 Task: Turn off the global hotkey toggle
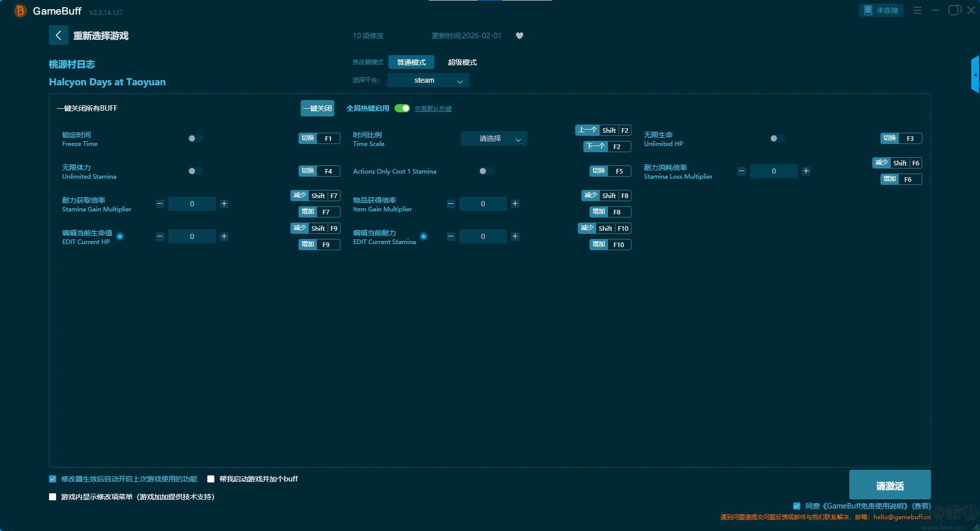click(x=402, y=108)
